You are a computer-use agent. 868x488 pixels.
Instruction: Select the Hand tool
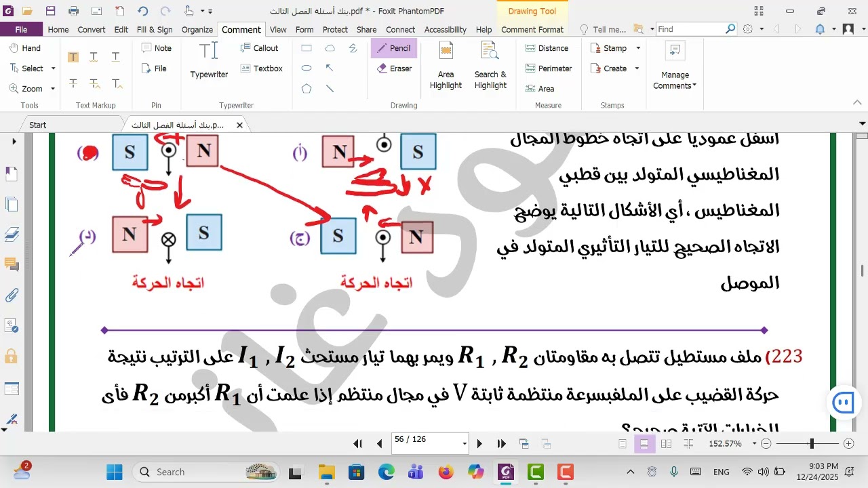25,48
